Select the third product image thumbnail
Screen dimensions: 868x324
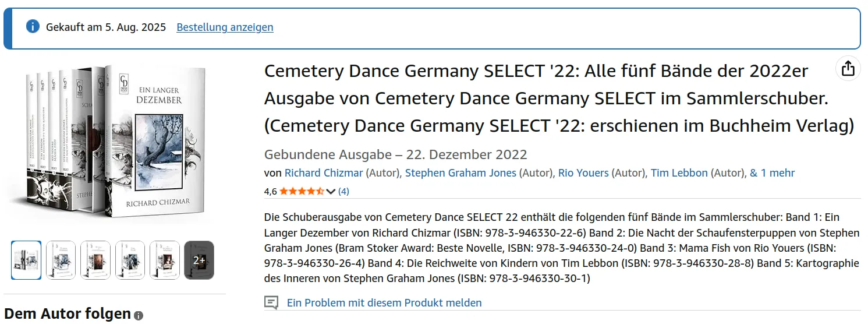(95, 260)
